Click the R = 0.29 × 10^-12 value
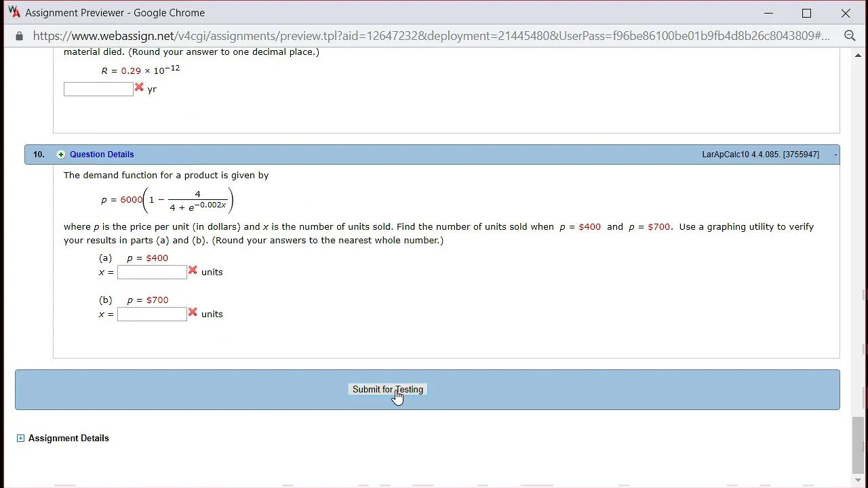Screen dimensions: 868x488 pyautogui.click(x=140, y=70)
